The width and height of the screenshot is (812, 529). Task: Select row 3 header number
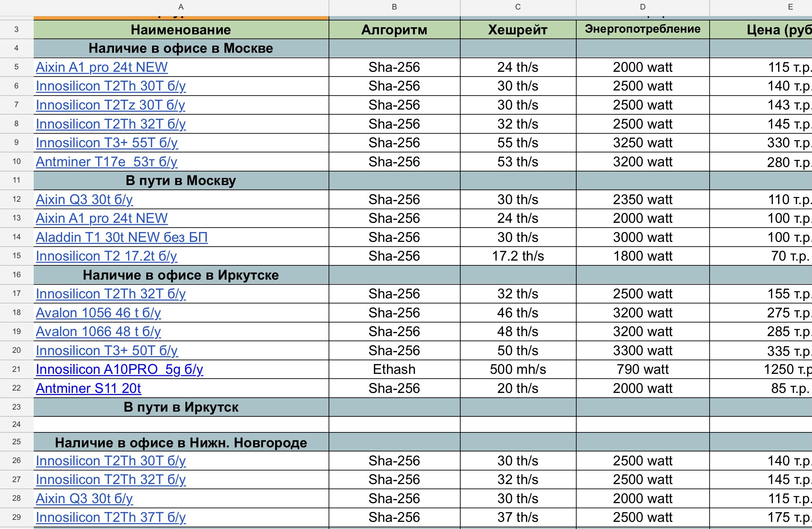tap(16, 29)
